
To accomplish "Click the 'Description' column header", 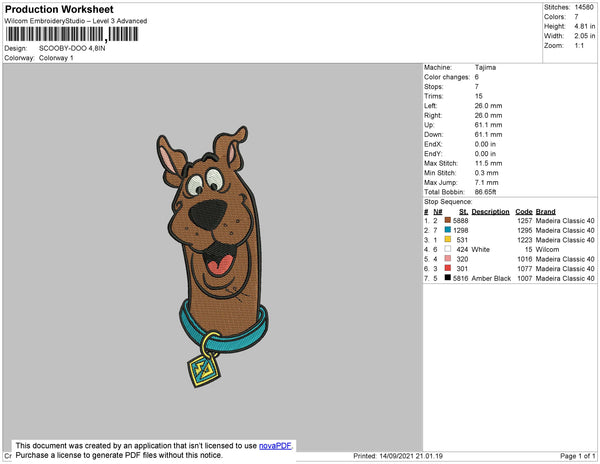I will click(x=491, y=212).
